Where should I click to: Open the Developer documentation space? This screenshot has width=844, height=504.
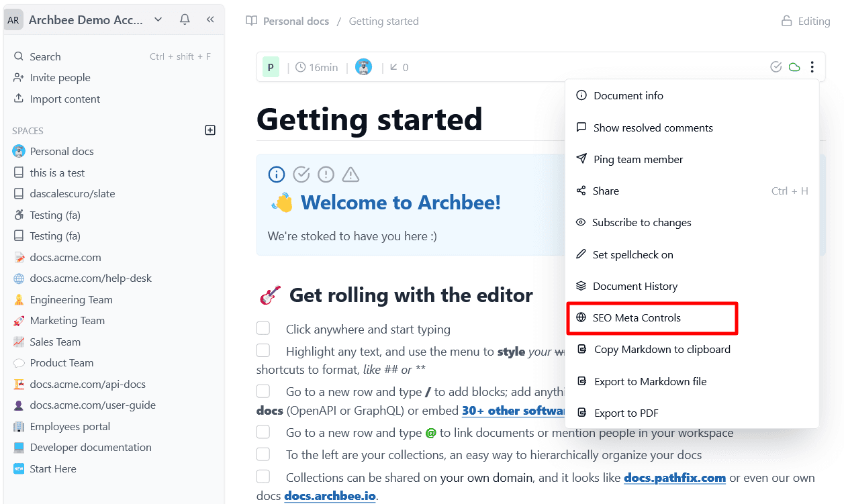click(90, 447)
